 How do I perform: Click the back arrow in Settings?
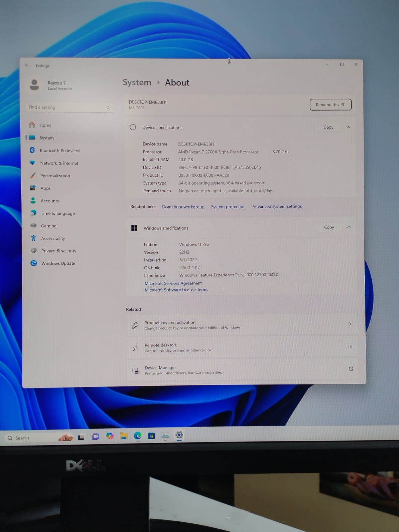pyautogui.click(x=27, y=65)
